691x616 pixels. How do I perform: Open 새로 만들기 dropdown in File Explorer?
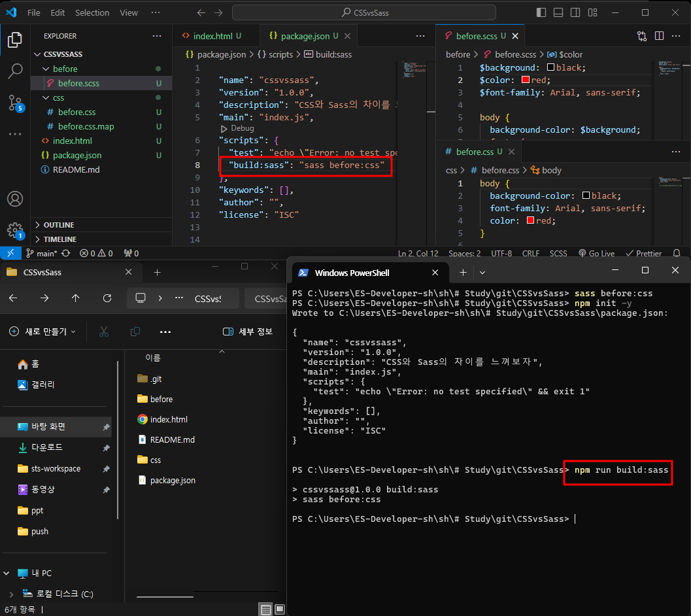pos(42,332)
